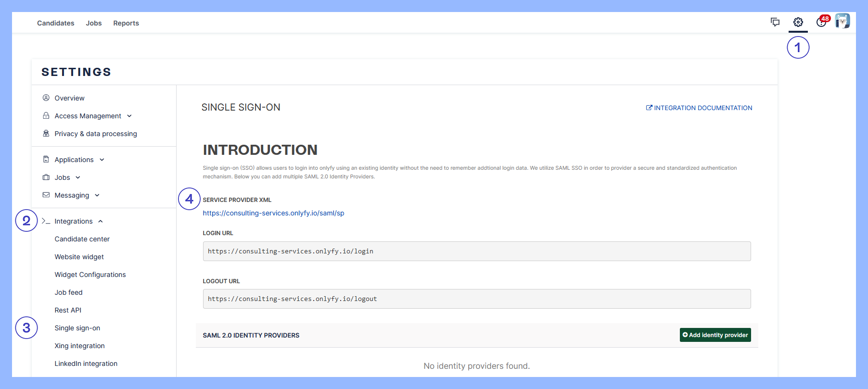Open the messages chat icon in header
Viewport: 868px width, 389px height.
(775, 22)
